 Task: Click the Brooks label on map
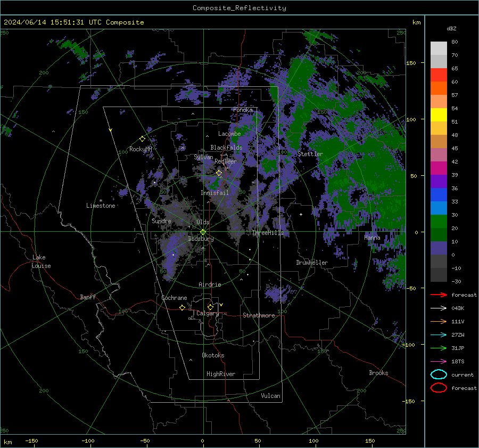[x=378, y=373]
